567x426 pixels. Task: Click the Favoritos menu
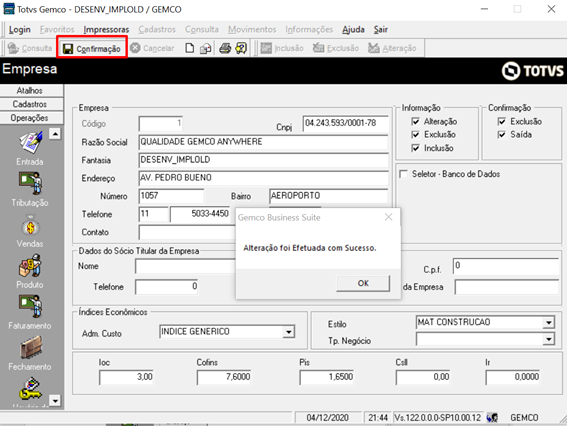coord(57,29)
